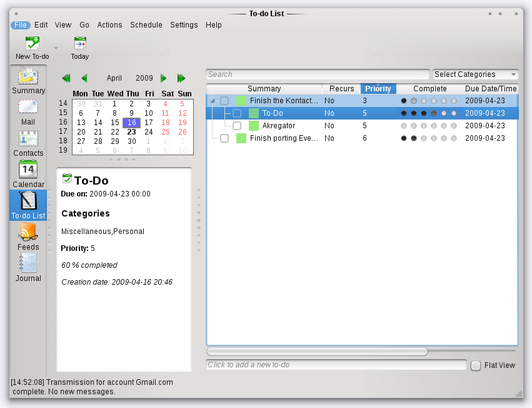Enable the Flat View checkbox
The width and height of the screenshot is (532, 408).
point(476,365)
